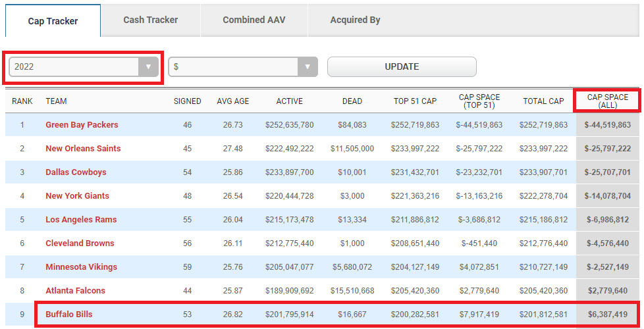
Task: View the Los Angeles Rams team link
Action: pyautogui.click(x=81, y=220)
